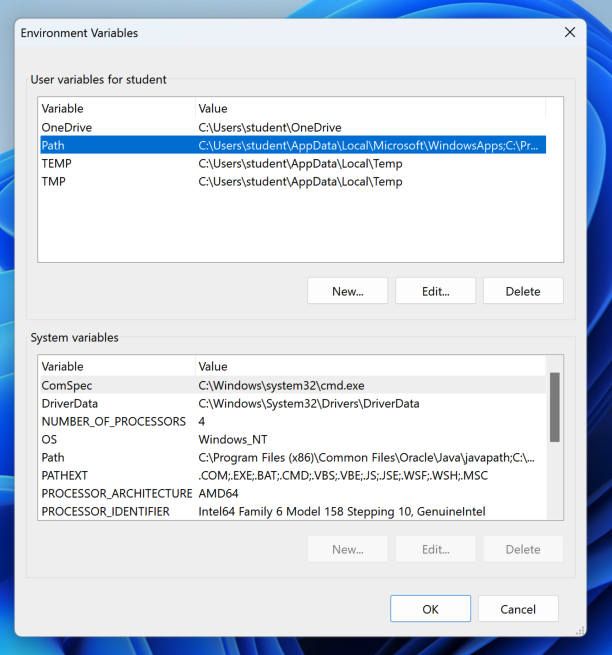612x655 pixels.
Task: Click value AMD64
Action: (218, 493)
